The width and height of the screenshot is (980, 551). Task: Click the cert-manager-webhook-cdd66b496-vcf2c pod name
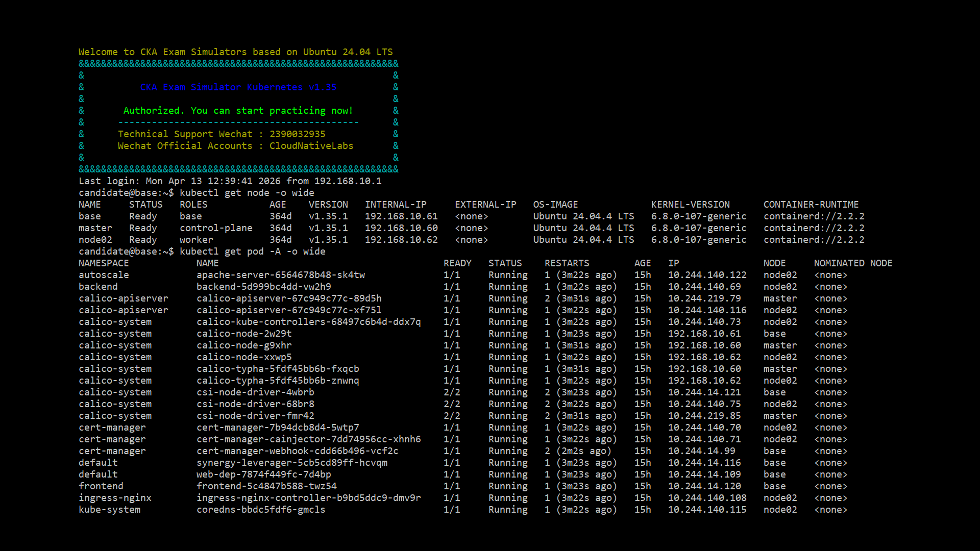pos(297,451)
